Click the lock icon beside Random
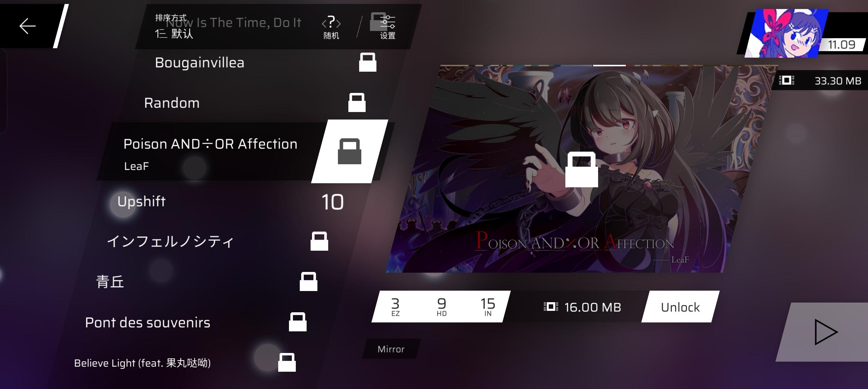The height and width of the screenshot is (389, 868). click(357, 103)
